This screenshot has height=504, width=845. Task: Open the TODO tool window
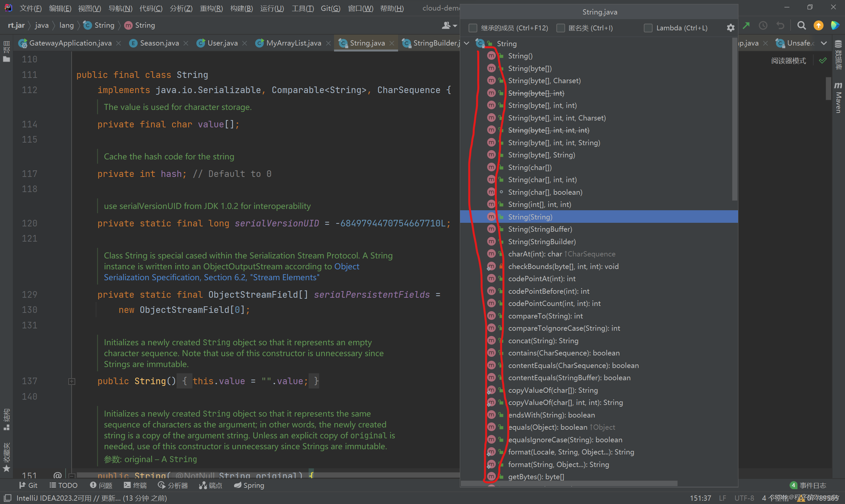pyautogui.click(x=63, y=485)
